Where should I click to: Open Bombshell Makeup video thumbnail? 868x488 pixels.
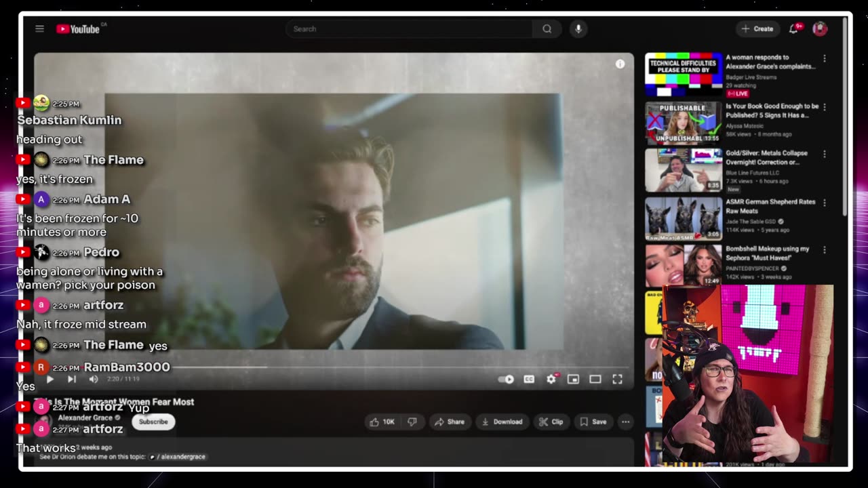(683, 265)
